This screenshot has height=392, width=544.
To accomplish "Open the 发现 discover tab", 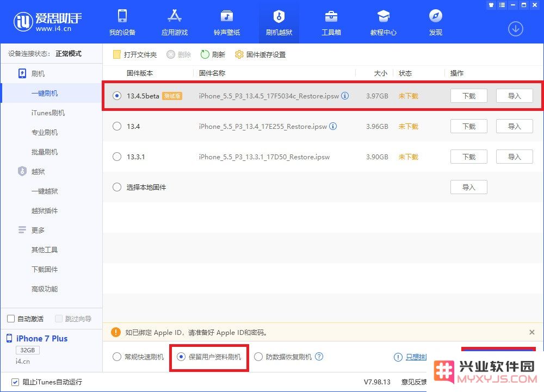I will [435, 22].
